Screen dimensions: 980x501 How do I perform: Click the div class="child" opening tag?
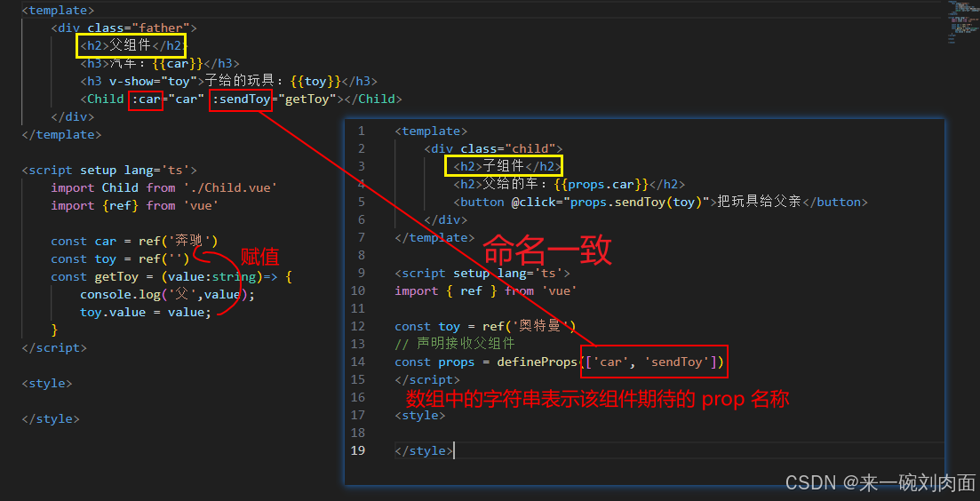pyautogui.click(x=493, y=148)
